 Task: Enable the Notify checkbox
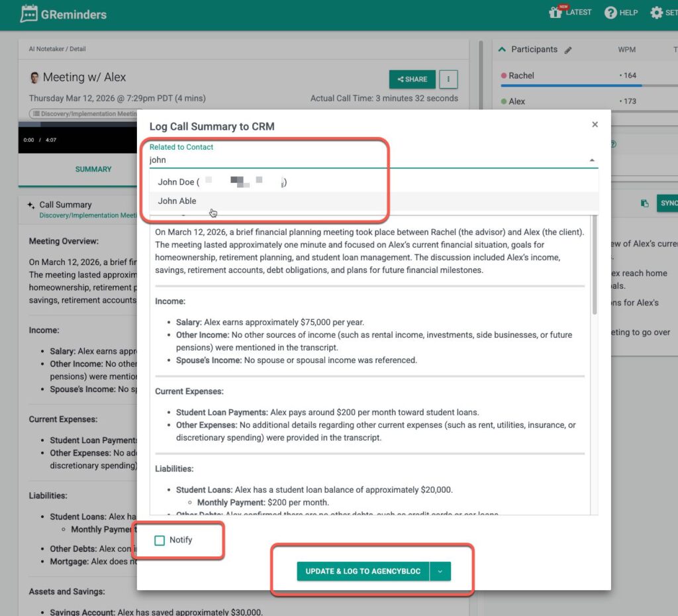coord(160,540)
